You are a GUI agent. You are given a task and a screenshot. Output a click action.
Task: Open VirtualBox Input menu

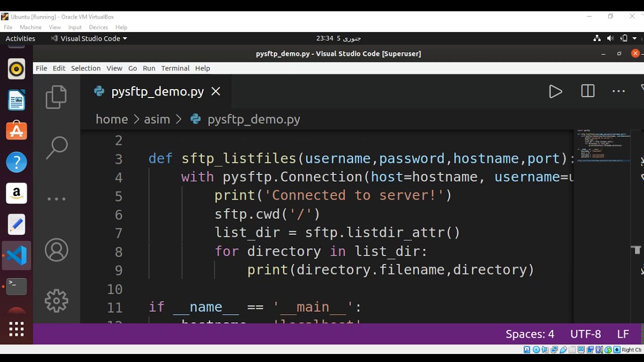coord(74,27)
